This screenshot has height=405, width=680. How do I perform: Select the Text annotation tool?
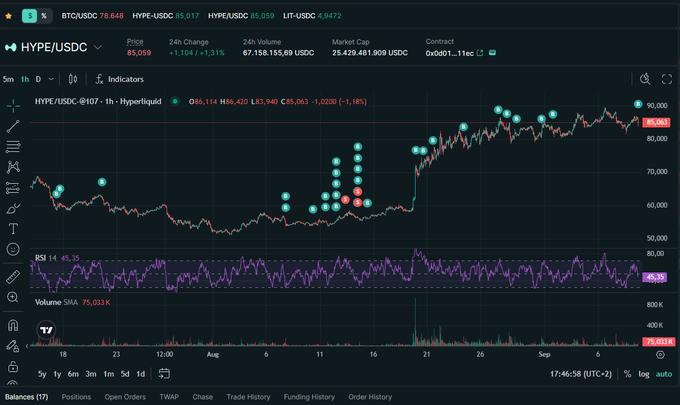click(13, 229)
